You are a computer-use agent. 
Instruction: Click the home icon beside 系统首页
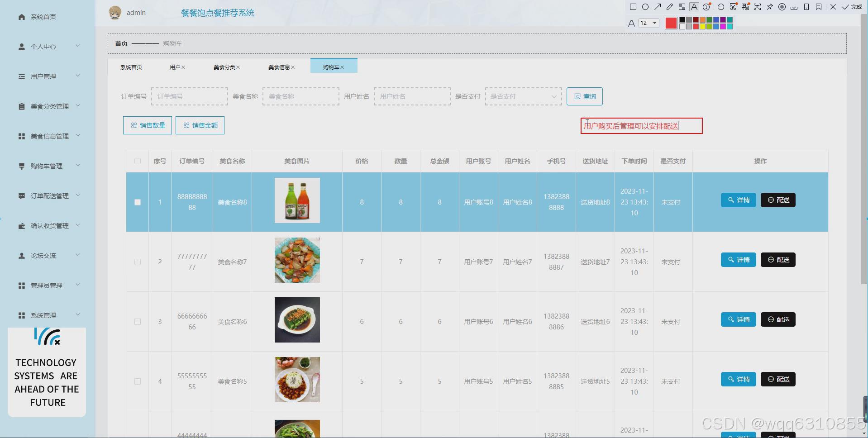point(21,17)
